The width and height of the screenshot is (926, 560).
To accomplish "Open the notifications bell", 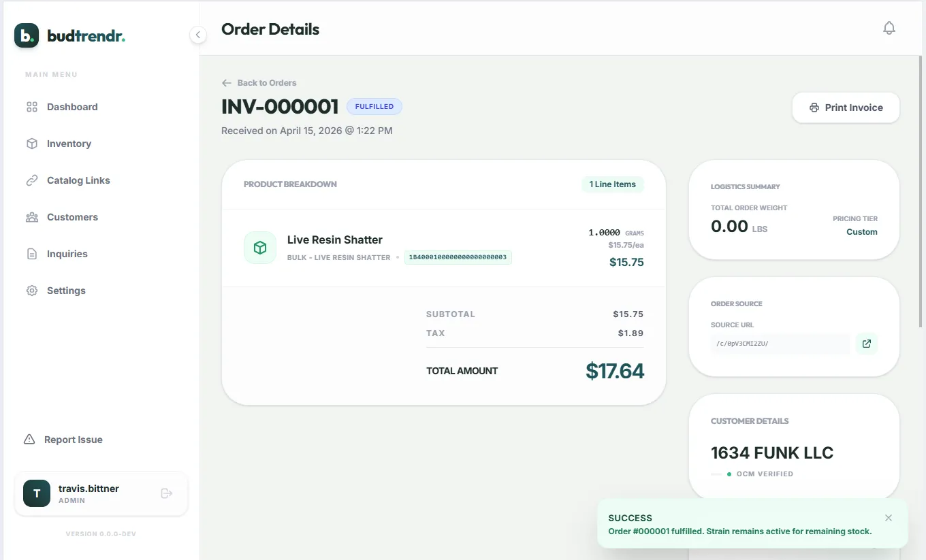I will [x=889, y=28].
